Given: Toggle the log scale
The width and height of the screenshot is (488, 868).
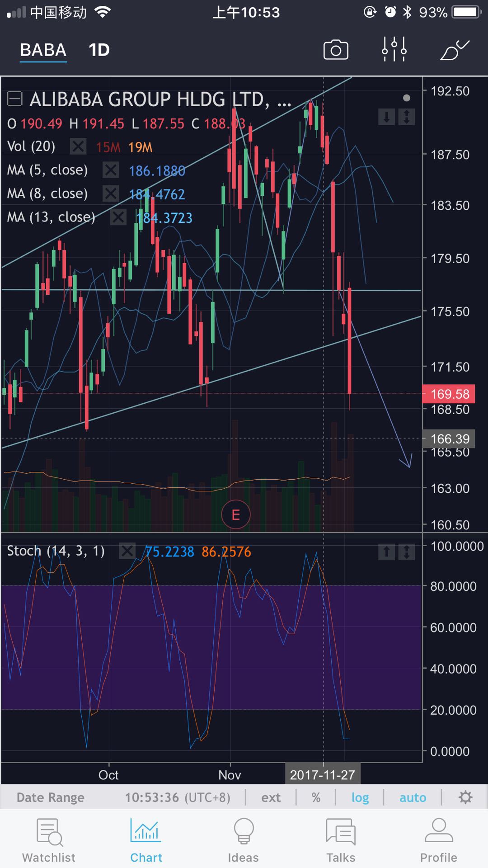Looking at the screenshot, I should [360, 797].
